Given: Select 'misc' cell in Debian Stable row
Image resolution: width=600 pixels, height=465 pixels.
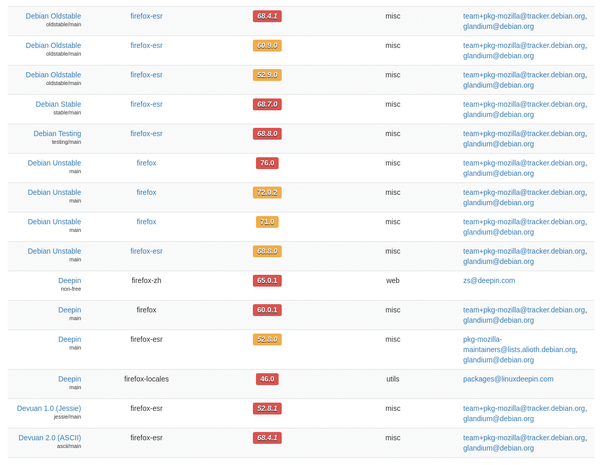Looking at the screenshot, I should 393,104.
